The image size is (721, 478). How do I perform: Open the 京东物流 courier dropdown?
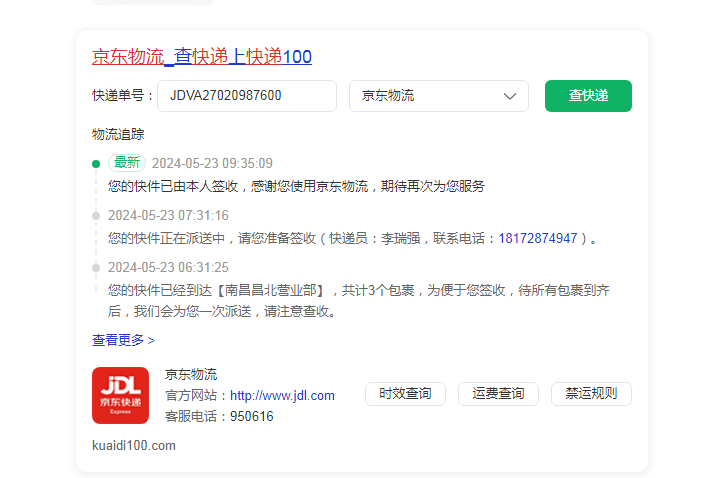coord(439,96)
